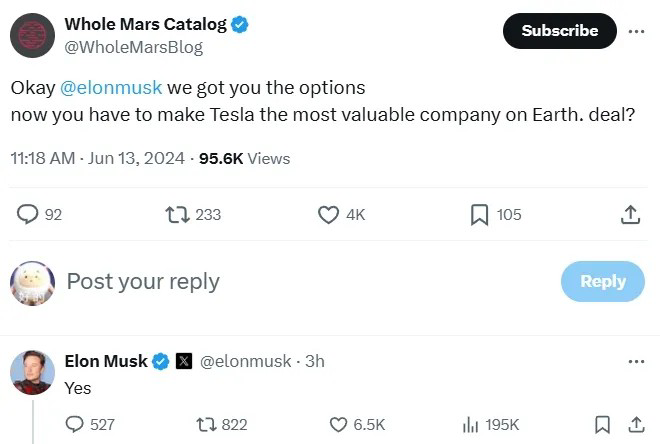Open Whole Mars Catalog profile picture
The width and height of the screenshot is (660, 444).
(x=31, y=34)
